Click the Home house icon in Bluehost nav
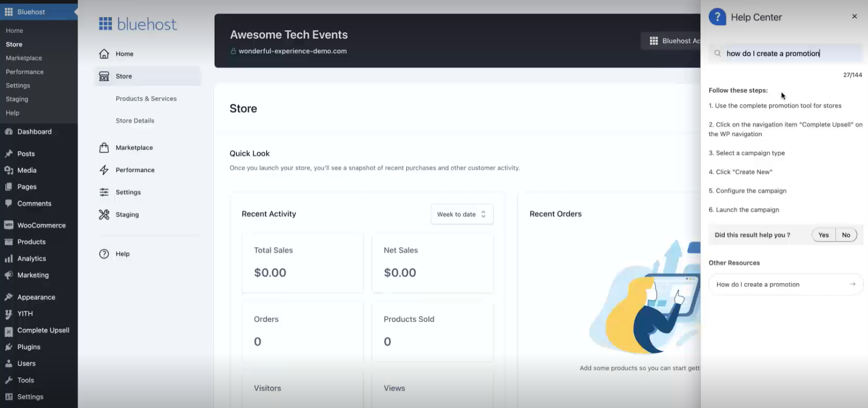Screen dimensions: 868x408 click(104, 54)
